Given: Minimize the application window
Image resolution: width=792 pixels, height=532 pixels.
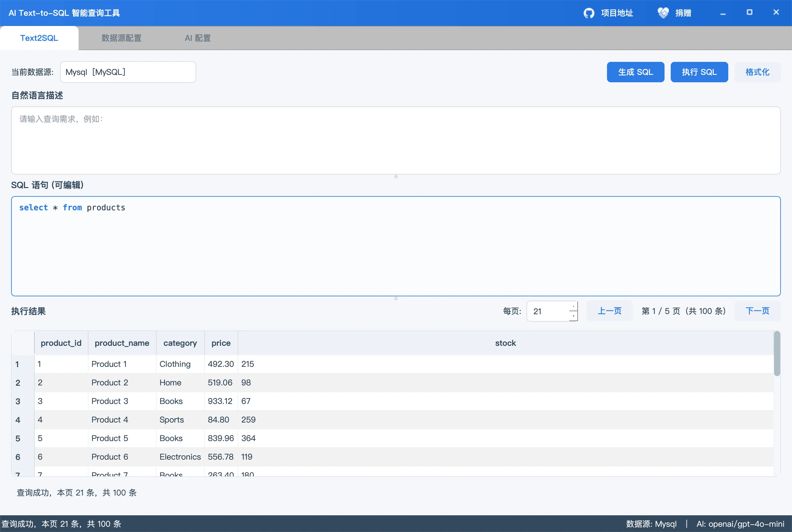Looking at the screenshot, I should [x=723, y=13].
